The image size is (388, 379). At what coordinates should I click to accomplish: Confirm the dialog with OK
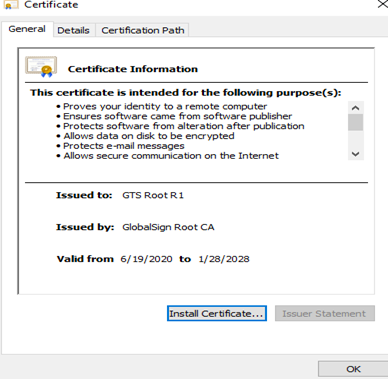(x=353, y=369)
